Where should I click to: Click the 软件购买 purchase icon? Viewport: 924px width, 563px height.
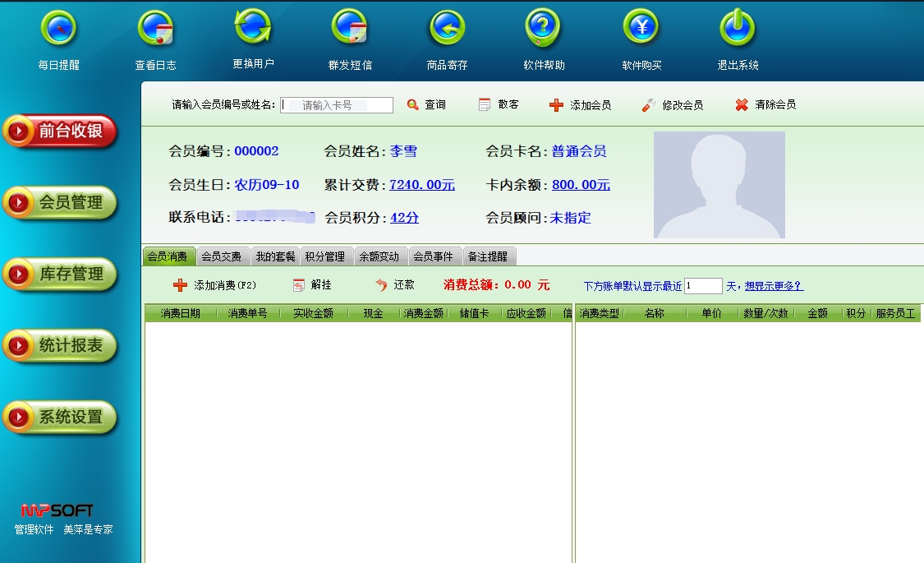pos(641,30)
